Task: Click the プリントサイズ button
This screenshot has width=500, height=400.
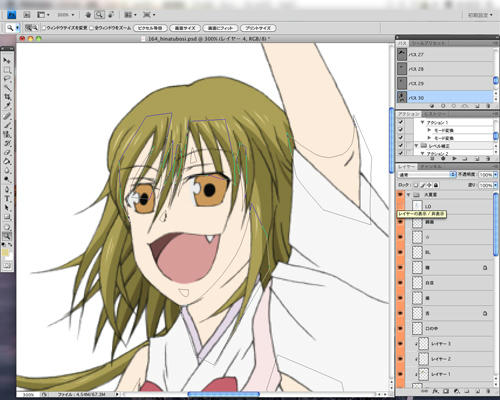Action: tap(258, 28)
